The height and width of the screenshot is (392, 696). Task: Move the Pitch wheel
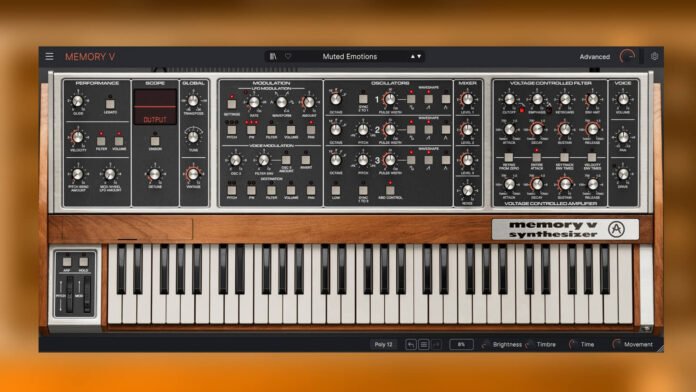click(70, 294)
